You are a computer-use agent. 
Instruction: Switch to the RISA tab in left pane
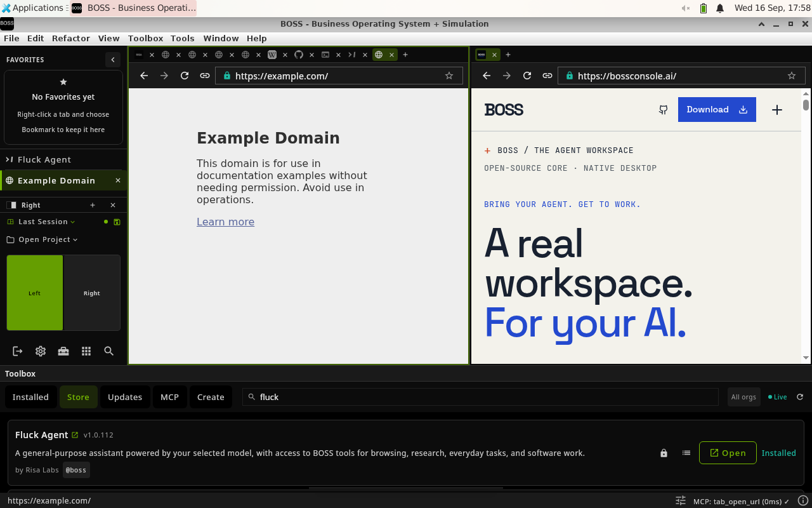pos(139,55)
